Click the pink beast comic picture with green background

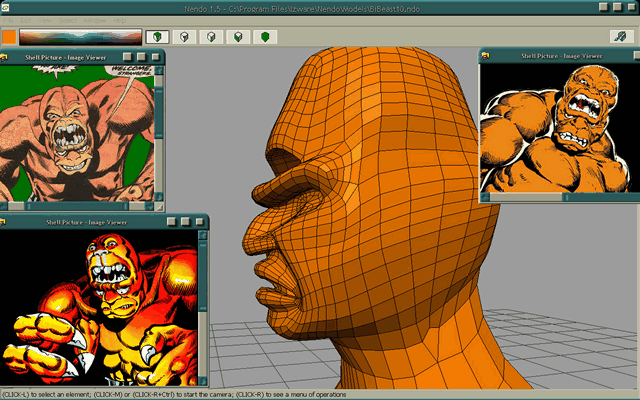(77, 133)
